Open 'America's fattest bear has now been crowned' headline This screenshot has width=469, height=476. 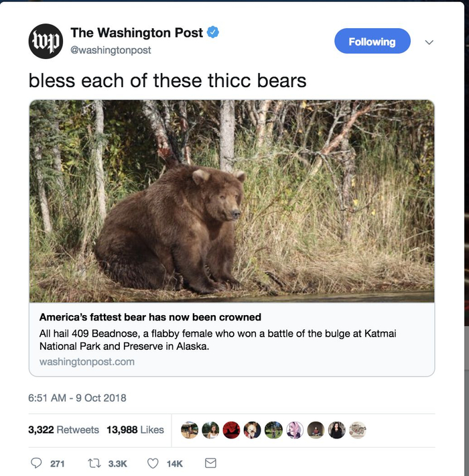tap(150, 317)
